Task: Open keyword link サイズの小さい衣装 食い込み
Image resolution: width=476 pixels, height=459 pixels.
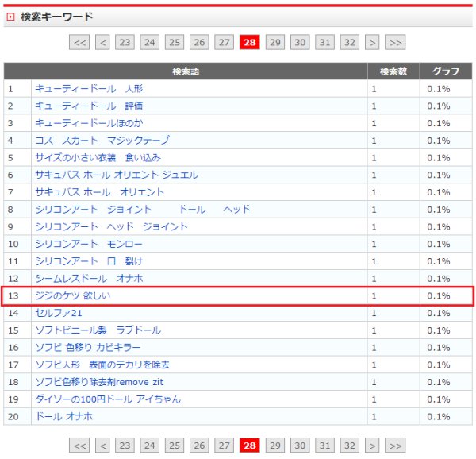Action: (98, 158)
